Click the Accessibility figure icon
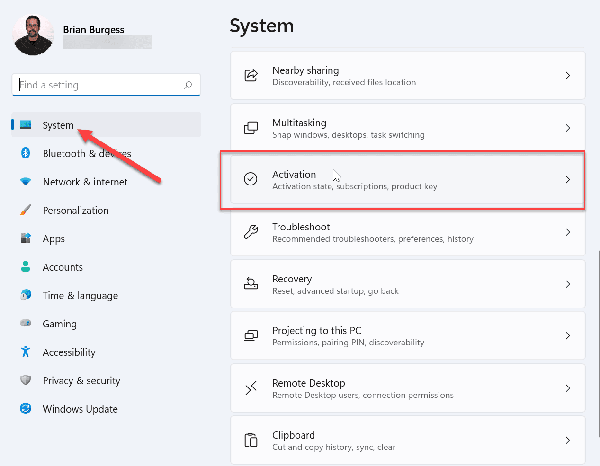The width and height of the screenshot is (600, 466). click(25, 352)
